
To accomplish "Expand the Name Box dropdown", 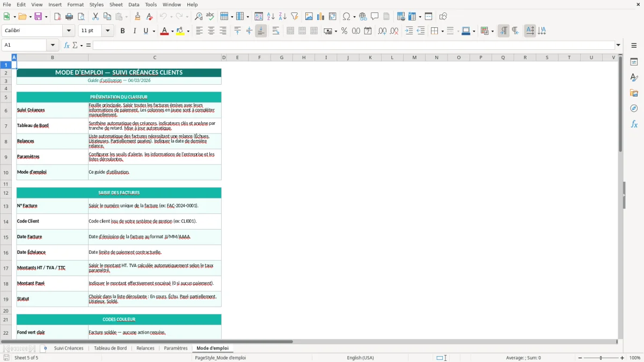I will coord(53,45).
